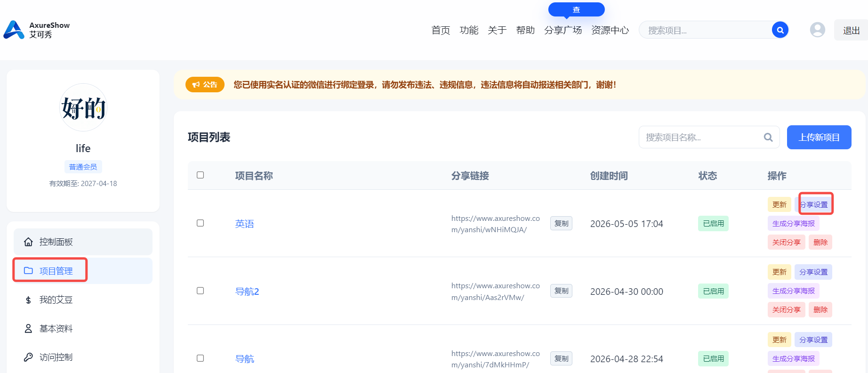The height and width of the screenshot is (373, 868).
Task: Click 删除 for the 导航2 project
Action: point(820,309)
